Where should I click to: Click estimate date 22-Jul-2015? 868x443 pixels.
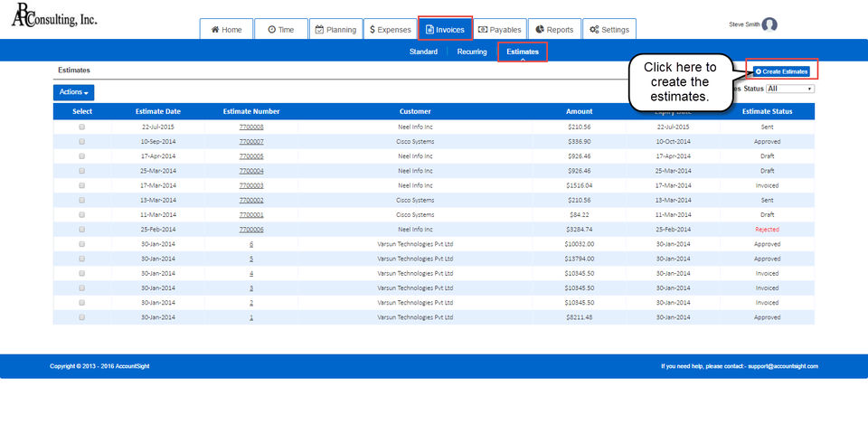(158, 127)
